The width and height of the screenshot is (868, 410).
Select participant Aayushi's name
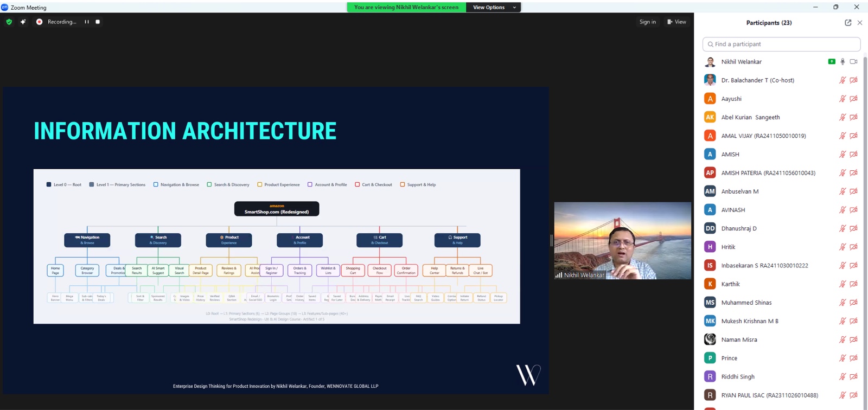[731, 99]
